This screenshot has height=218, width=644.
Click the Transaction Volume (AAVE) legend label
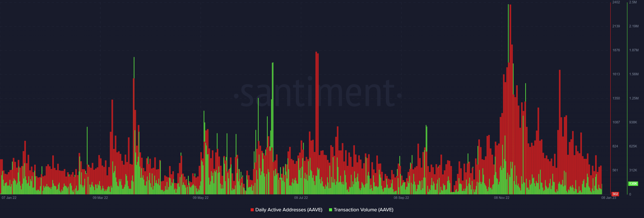click(363, 210)
